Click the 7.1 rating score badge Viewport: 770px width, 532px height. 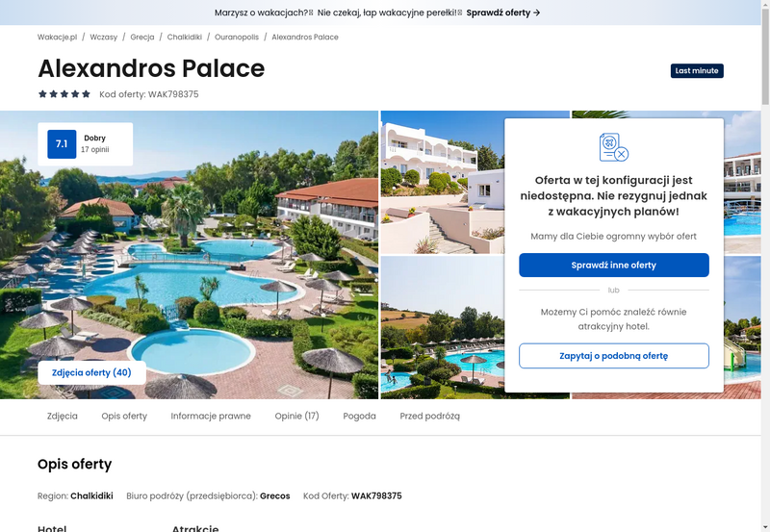[62, 143]
